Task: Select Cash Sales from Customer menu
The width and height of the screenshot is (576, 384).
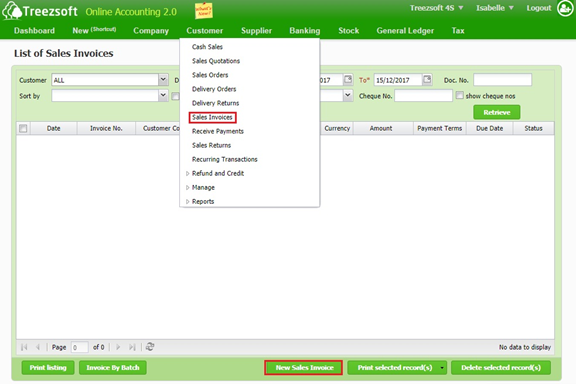Action: point(207,47)
